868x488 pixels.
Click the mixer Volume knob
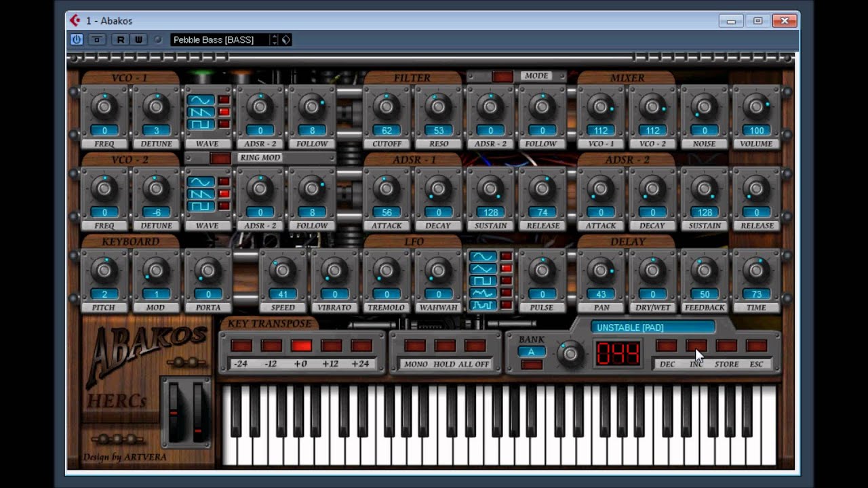click(x=757, y=106)
